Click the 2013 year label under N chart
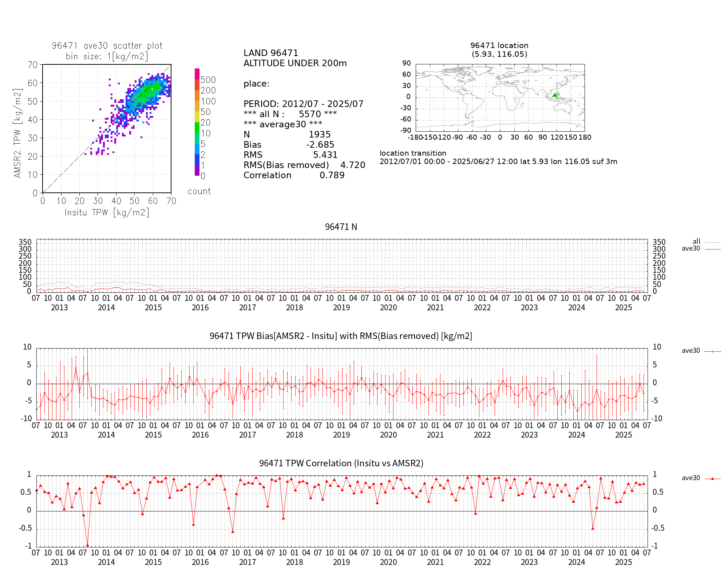Screen dimensions: 728x582 coord(59,308)
